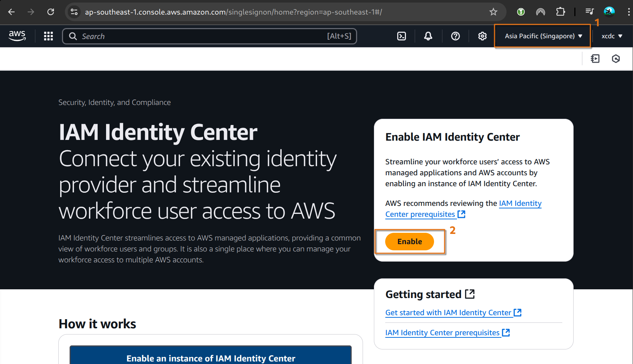Open the Extensions puzzle piece menu
The width and height of the screenshot is (633, 364).
(x=560, y=12)
